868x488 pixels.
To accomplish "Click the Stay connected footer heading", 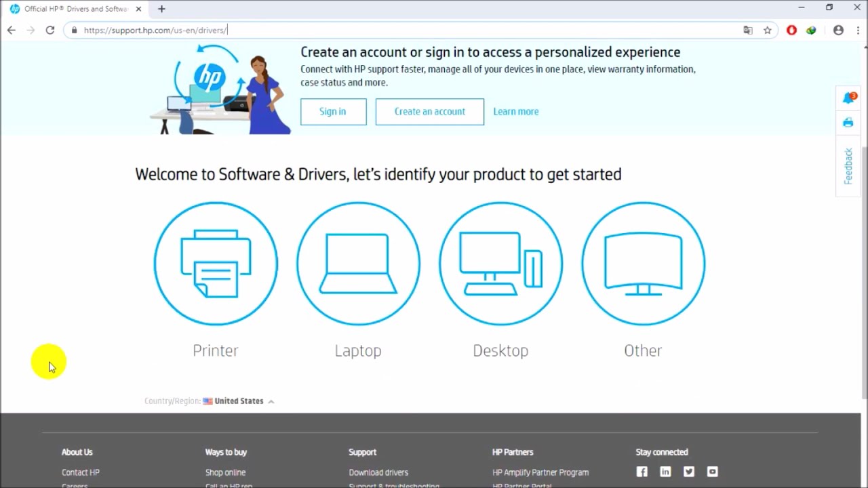I will pyautogui.click(x=662, y=452).
